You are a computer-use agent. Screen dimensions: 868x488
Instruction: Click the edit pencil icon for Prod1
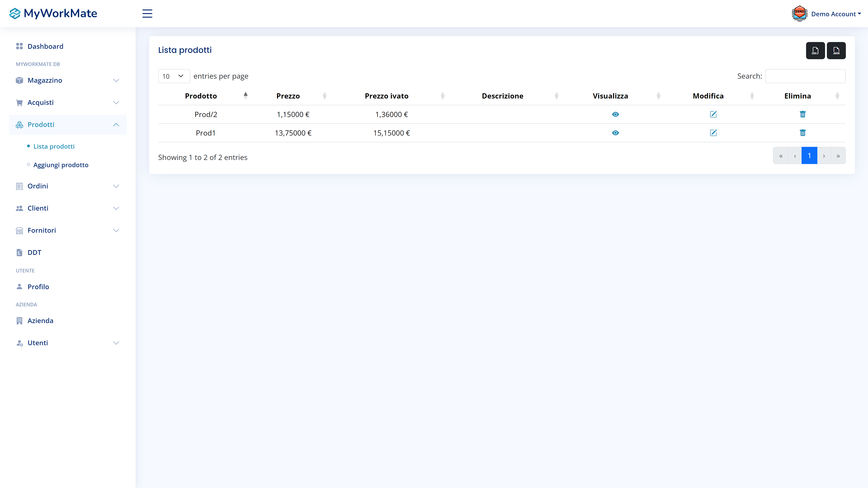coord(713,133)
